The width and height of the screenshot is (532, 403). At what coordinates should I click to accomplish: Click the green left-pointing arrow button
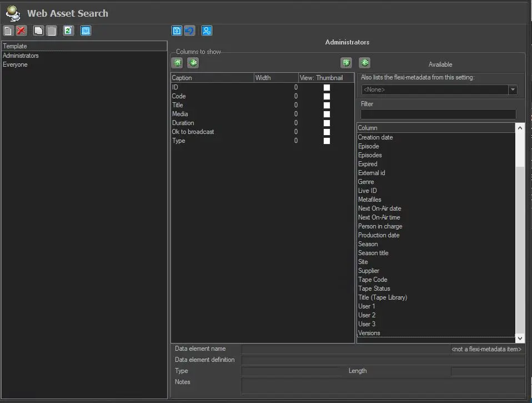click(364, 63)
